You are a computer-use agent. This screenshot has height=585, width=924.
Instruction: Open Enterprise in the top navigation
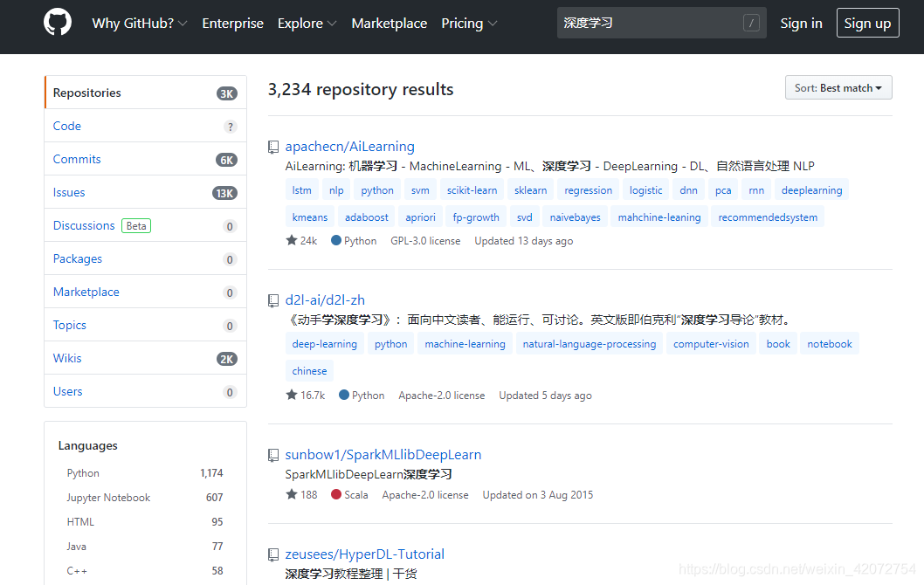(x=233, y=23)
